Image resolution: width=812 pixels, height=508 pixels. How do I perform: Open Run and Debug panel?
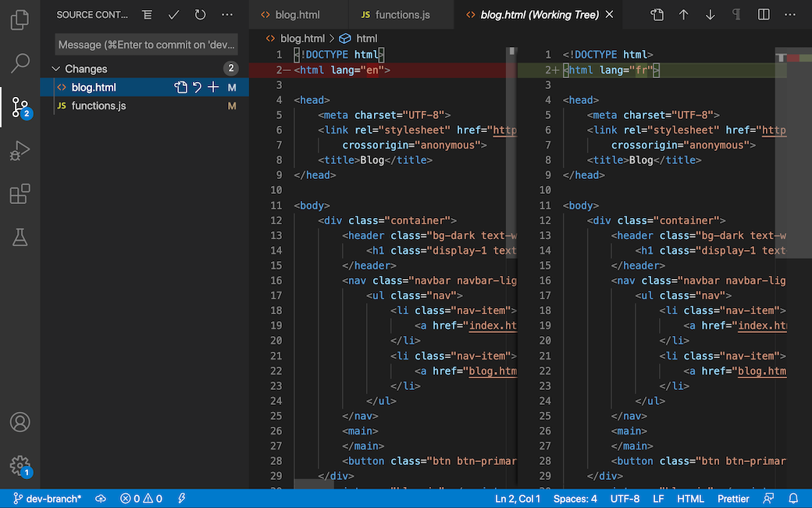[20, 150]
